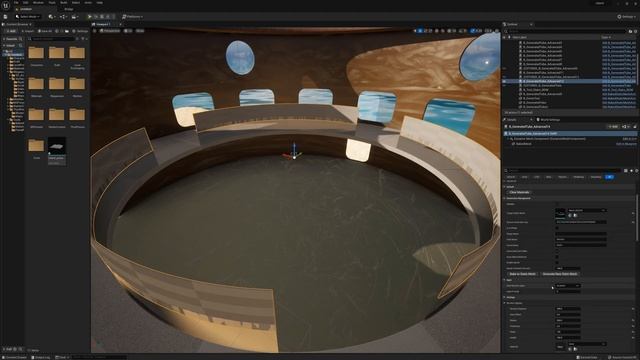Open the Build menu
640x360 pixels.
coord(64,2)
